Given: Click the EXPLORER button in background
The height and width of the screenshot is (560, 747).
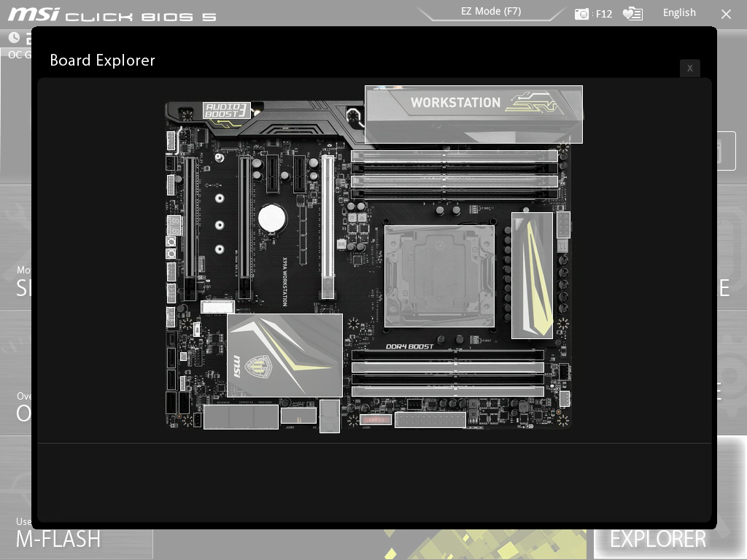Looking at the screenshot, I should pos(658,539).
